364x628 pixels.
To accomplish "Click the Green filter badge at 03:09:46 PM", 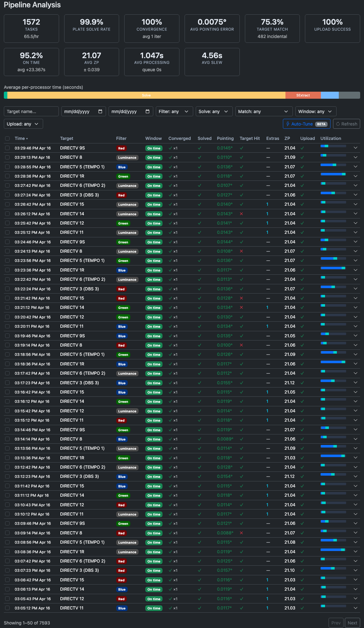I will [x=123, y=524].
